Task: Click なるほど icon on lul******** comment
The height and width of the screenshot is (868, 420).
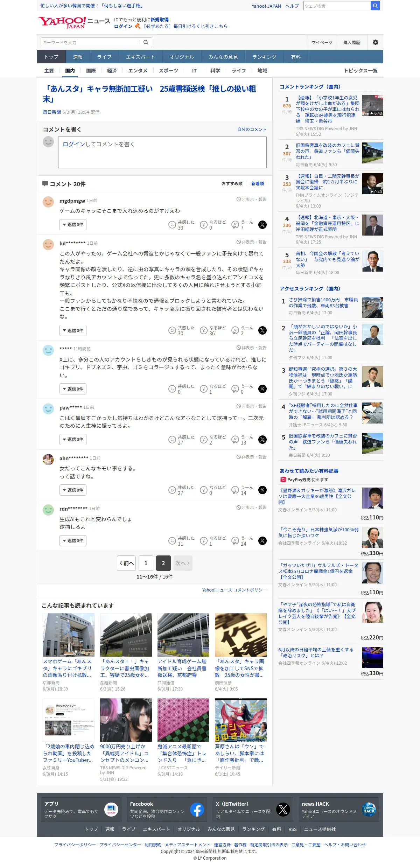Action: tap(204, 330)
